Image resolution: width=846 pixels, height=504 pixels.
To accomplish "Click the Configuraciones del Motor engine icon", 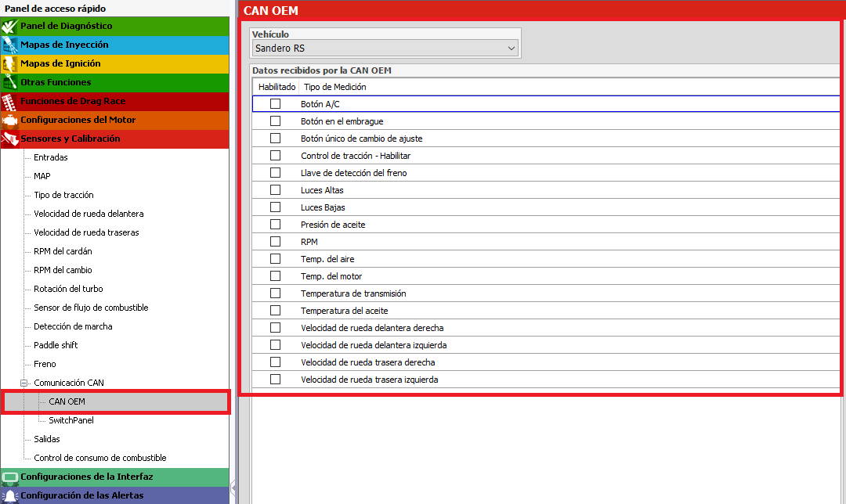I will (9, 121).
